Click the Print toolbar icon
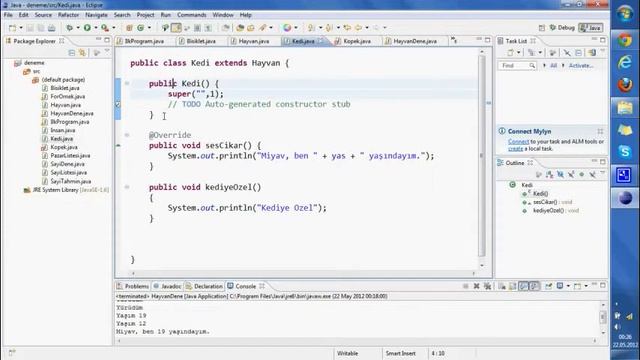The width and height of the screenshot is (640, 360). point(51,28)
